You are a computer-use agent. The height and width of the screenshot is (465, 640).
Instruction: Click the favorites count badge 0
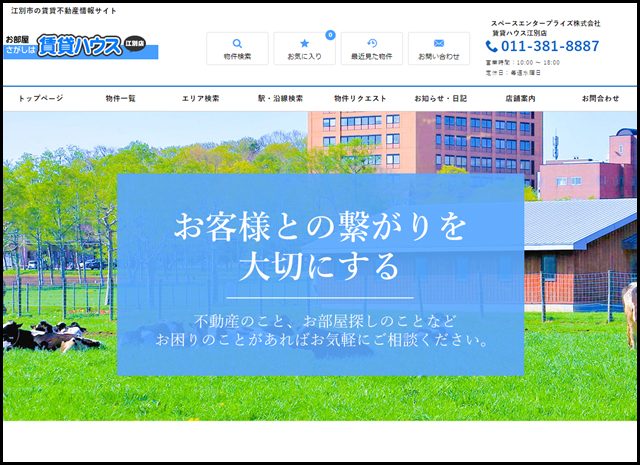[x=330, y=35]
